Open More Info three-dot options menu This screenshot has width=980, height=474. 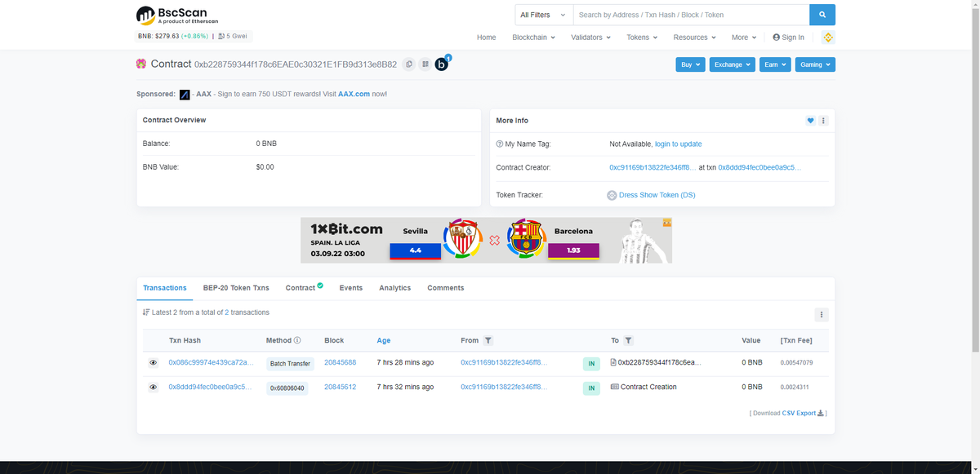[823, 121]
